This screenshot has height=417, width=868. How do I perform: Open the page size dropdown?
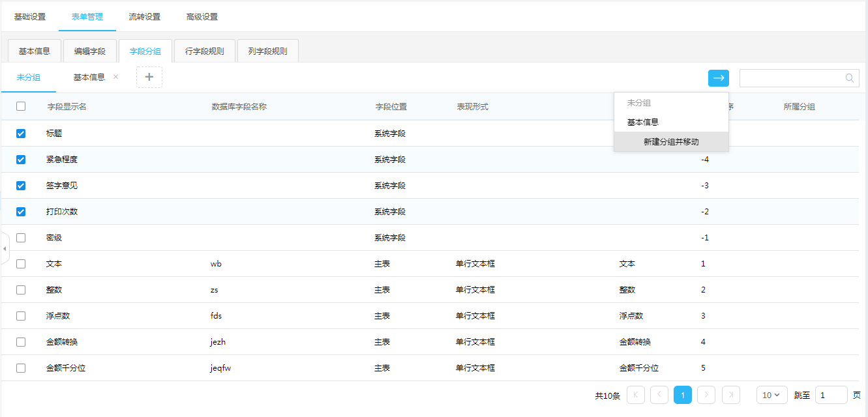point(771,395)
